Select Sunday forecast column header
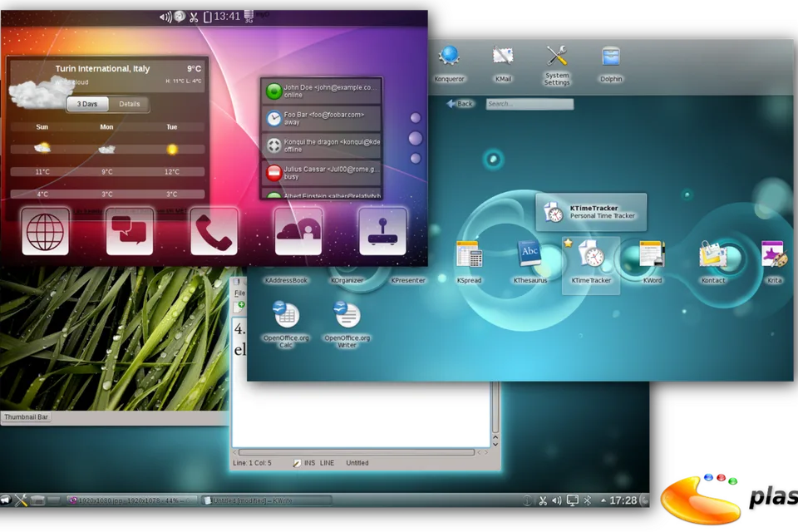The height and width of the screenshot is (532, 798). [42, 127]
